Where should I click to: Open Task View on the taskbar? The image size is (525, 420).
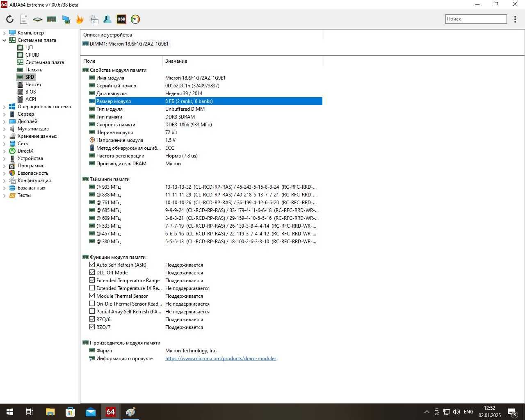30,412
